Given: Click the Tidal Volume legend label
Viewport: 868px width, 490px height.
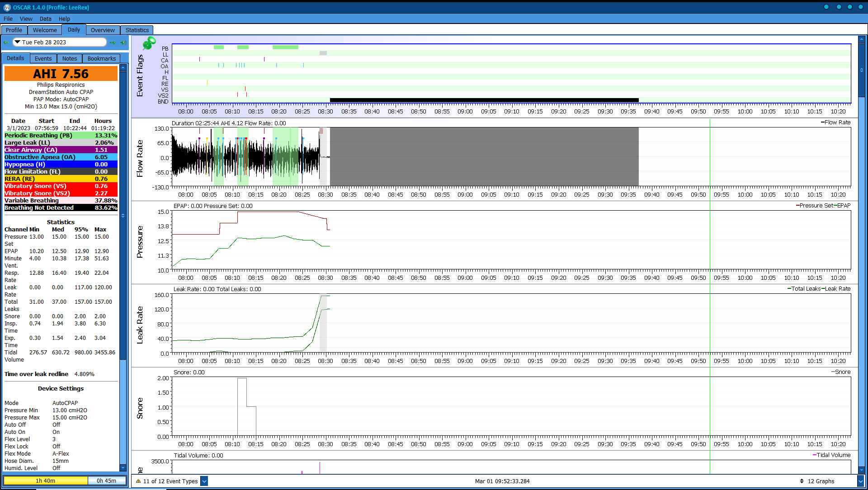Looking at the screenshot, I should (x=833, y=455).
